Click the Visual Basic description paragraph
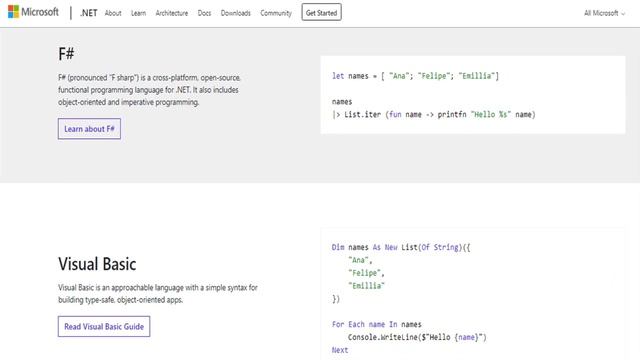This screenshot has width=640, height=360. 158,293
